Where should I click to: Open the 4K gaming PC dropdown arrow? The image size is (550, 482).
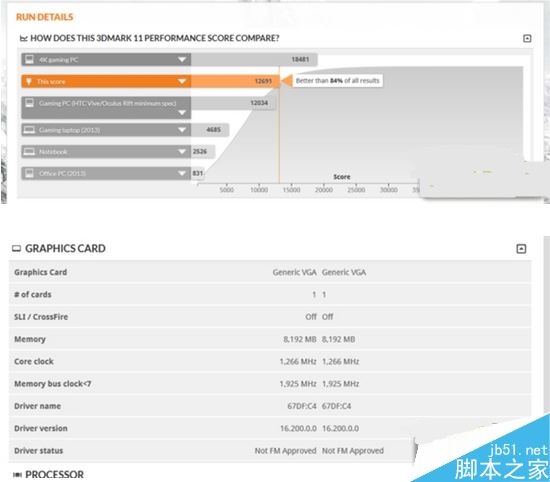[x=182, y=60]
